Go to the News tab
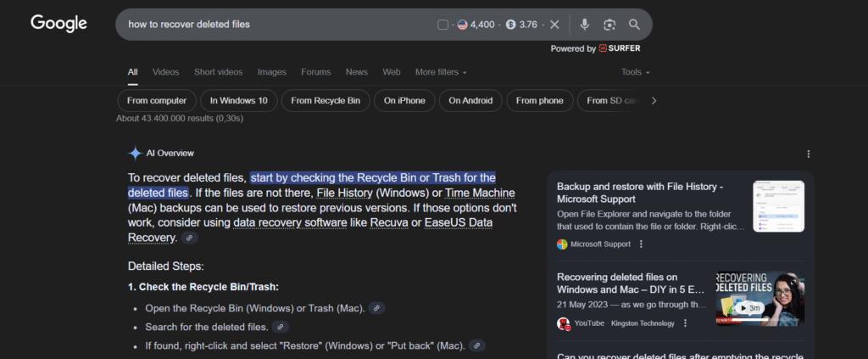868x359 pixels. (x=357, y=72)
